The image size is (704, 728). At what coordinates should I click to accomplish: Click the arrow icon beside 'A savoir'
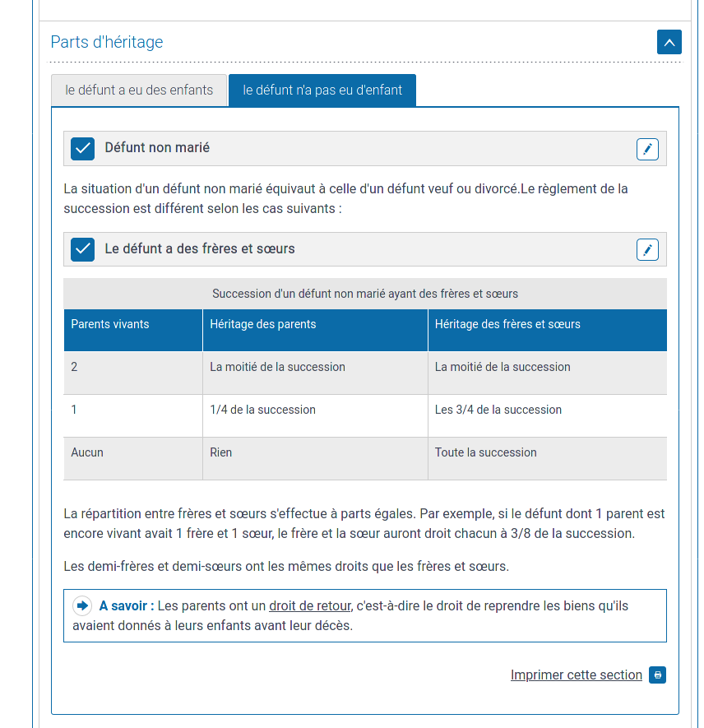click(x=82, y=606)
